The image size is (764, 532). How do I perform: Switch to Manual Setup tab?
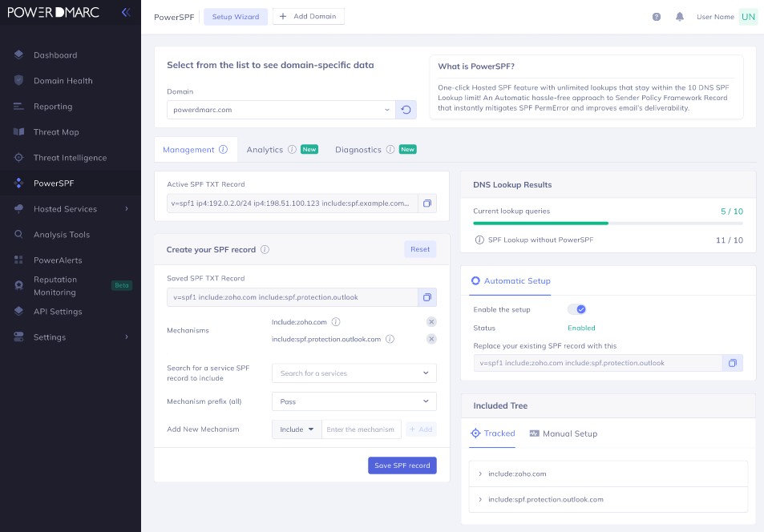click(564, 433)
